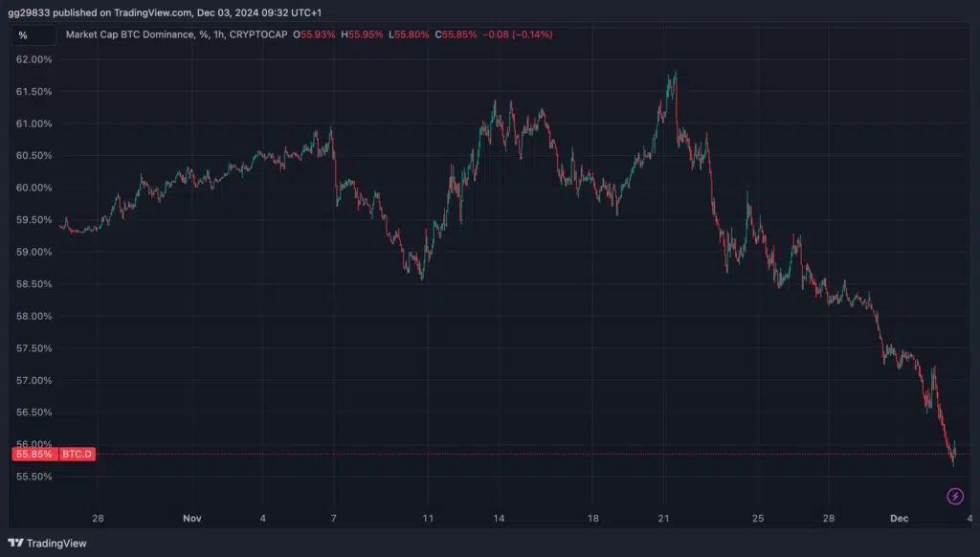
Task: Click the 62.00% price axis label
Action: click(x=34, y=59)
